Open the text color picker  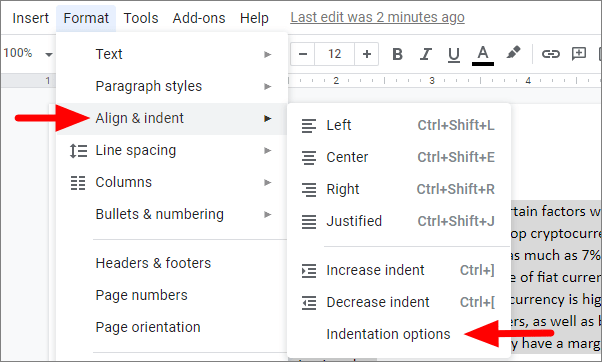(x=483, y=55)
